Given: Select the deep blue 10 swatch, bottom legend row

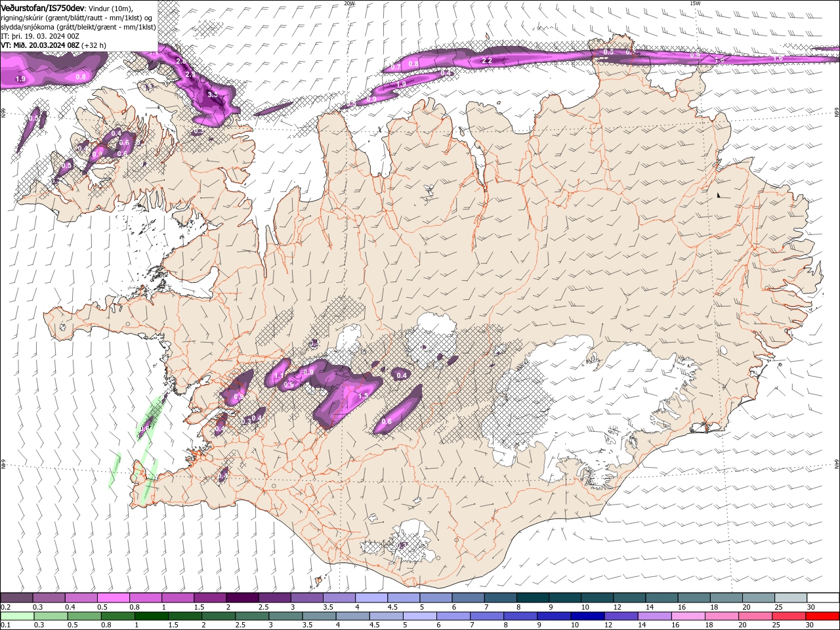Looking at the screenshot, I should click(587, 616).
